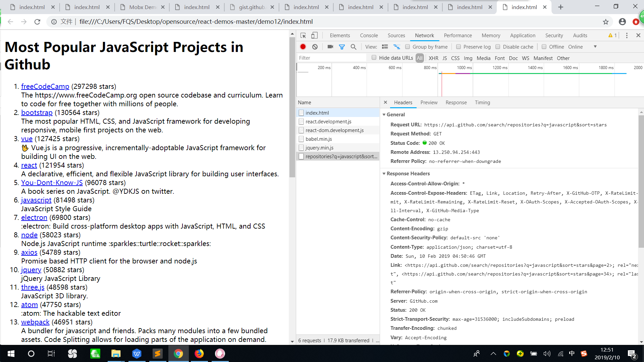Open the Preview tab of request details

(429, 103)
